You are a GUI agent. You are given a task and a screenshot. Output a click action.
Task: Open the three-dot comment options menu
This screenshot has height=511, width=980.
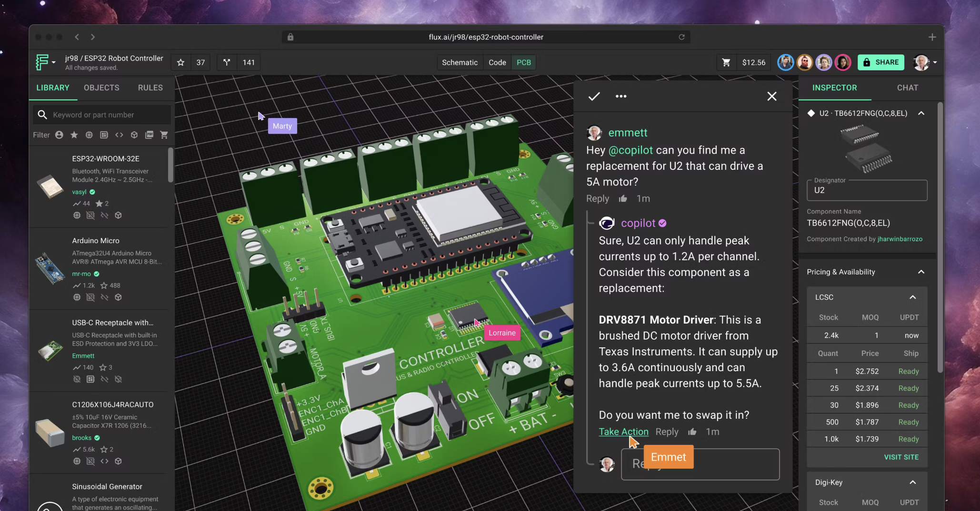pos(621,96)
